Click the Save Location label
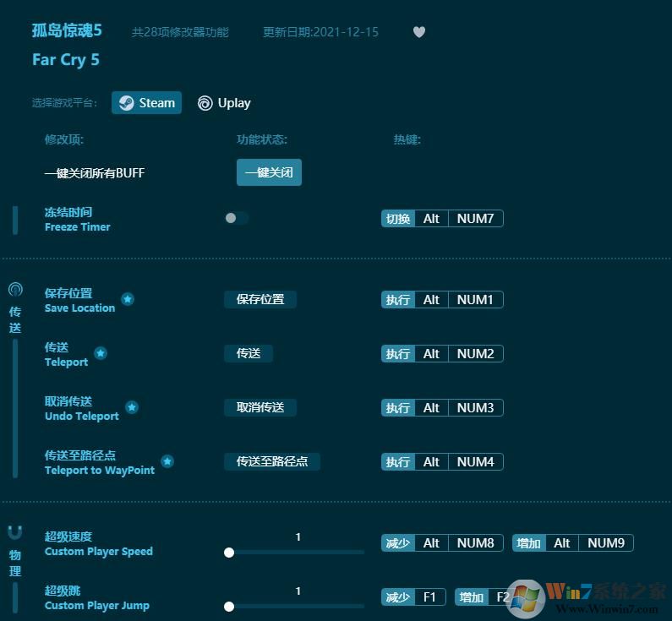This screenshot has width=672, height=621. (79, 308)
